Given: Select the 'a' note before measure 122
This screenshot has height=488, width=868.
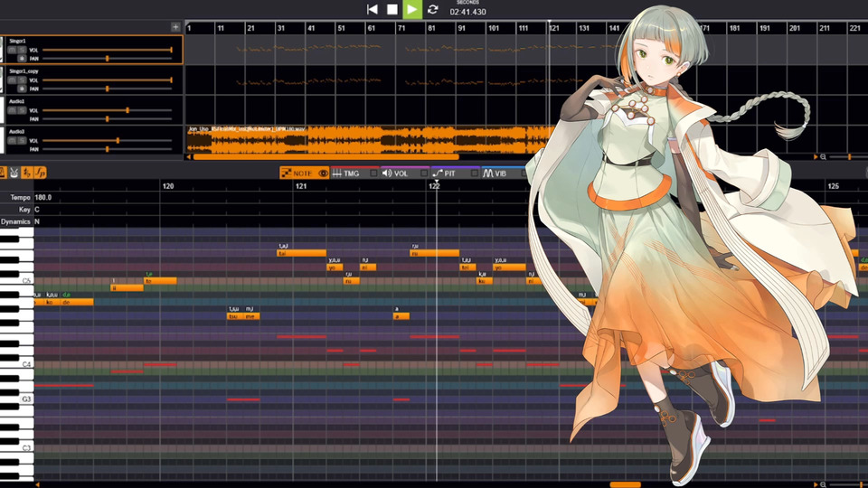Looking at the screenshot, I should (x=401, y=316).
